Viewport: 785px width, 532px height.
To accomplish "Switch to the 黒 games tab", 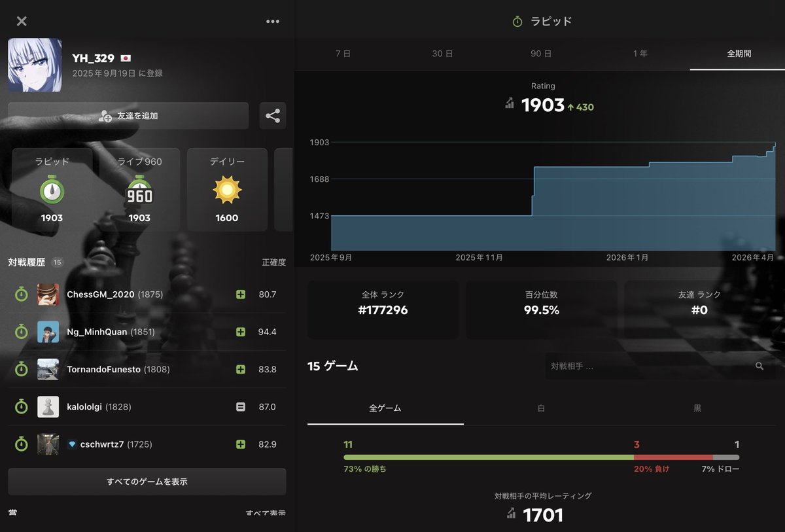I will [697, 408].
